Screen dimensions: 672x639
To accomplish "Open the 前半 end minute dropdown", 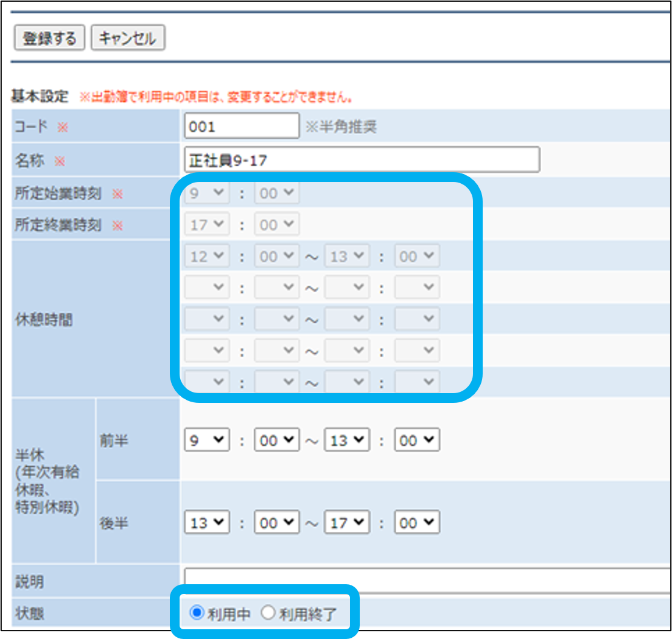I will click(417, 441).
